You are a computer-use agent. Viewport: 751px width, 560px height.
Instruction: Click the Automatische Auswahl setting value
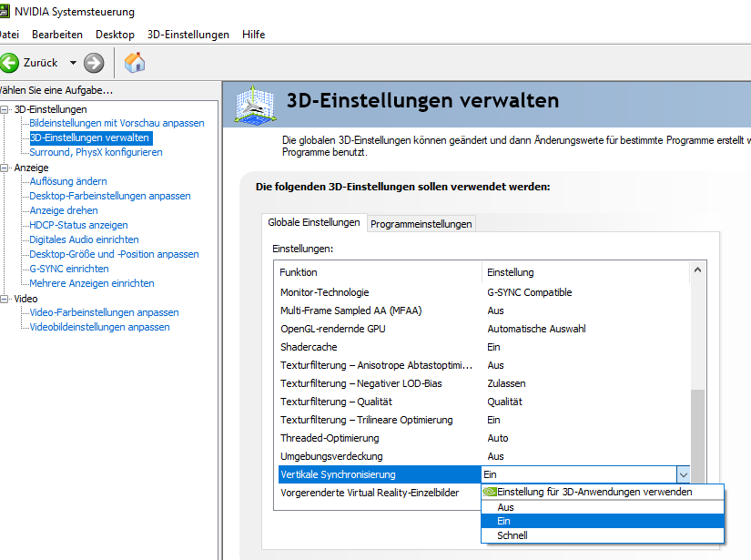pyautogui.click(x=536, y=329)
